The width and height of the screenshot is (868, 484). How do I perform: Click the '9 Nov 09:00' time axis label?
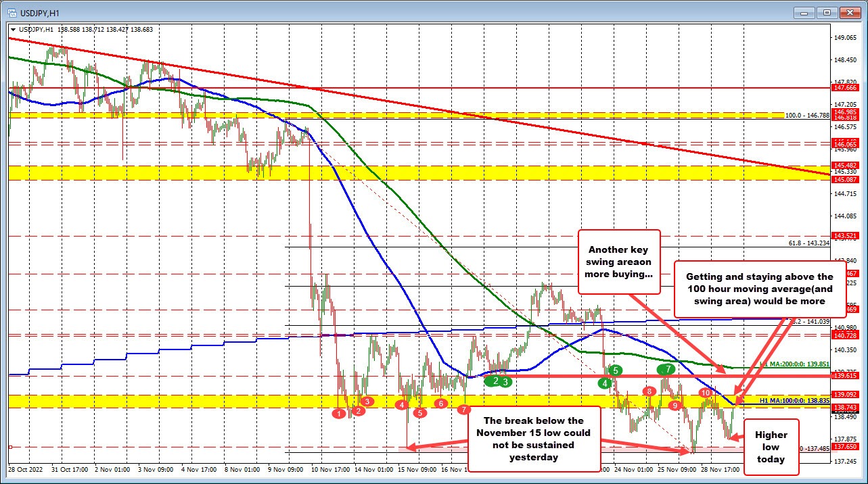pyautogui.click(x=285, y=468)
